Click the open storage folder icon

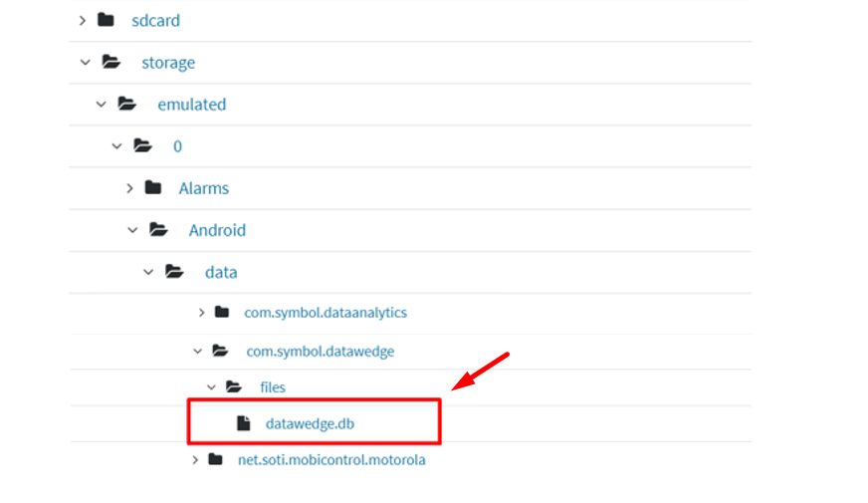coord(111,62)
